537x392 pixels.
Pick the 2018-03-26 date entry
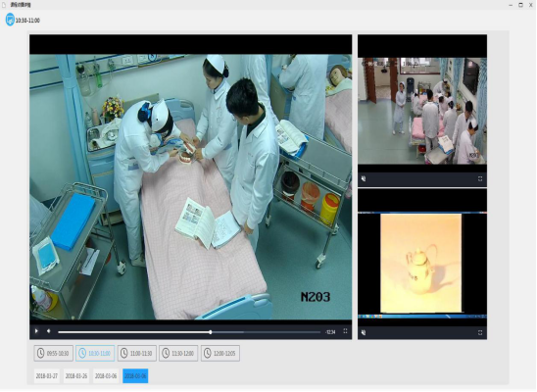click(x=76, y=376)
